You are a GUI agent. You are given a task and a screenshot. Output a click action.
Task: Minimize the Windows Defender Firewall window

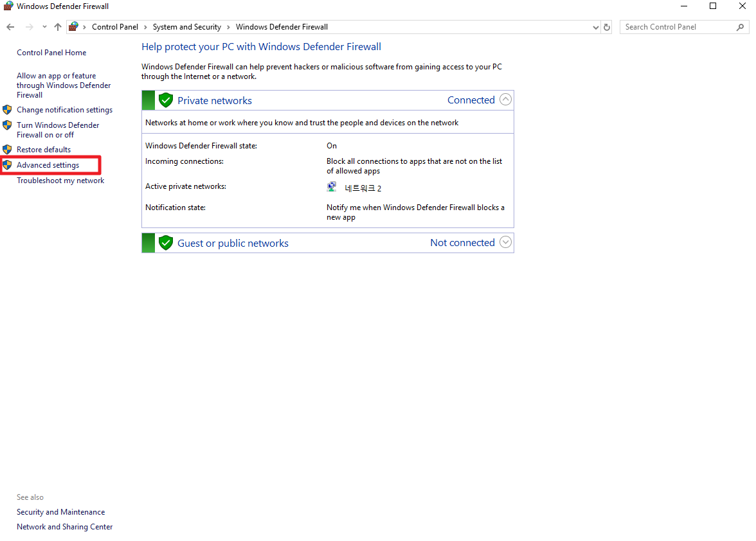tap(684, 6)
